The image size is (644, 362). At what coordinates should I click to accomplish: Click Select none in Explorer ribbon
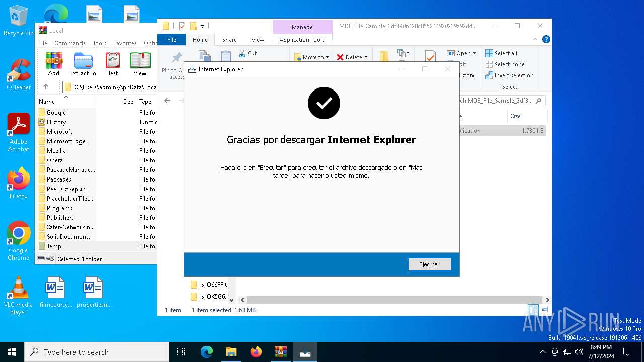(505, 64)
